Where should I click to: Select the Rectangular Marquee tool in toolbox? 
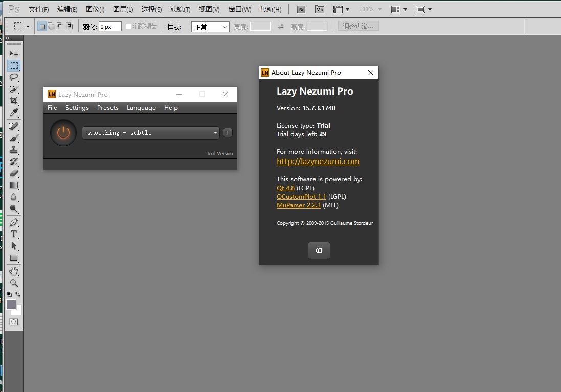click(x=14, y=66)
